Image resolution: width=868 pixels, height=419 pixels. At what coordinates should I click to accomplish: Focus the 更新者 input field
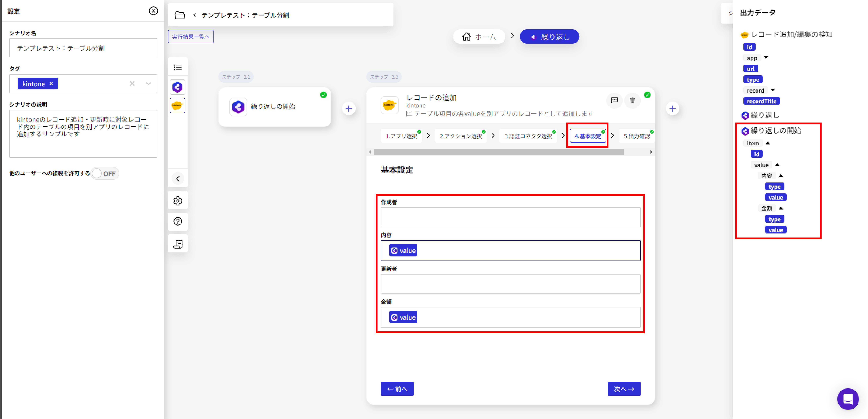click(510, 284)
